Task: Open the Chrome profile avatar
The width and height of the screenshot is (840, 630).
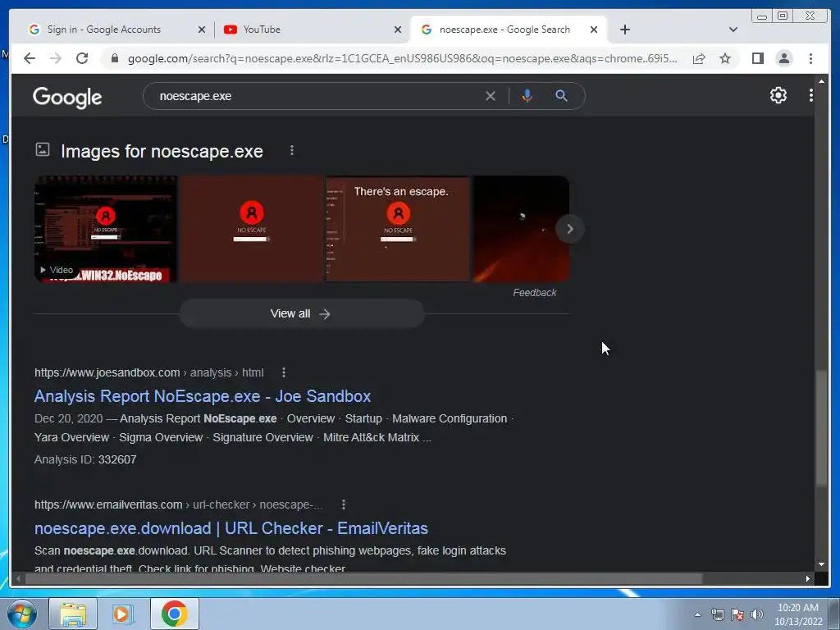Action: point(783,58)
